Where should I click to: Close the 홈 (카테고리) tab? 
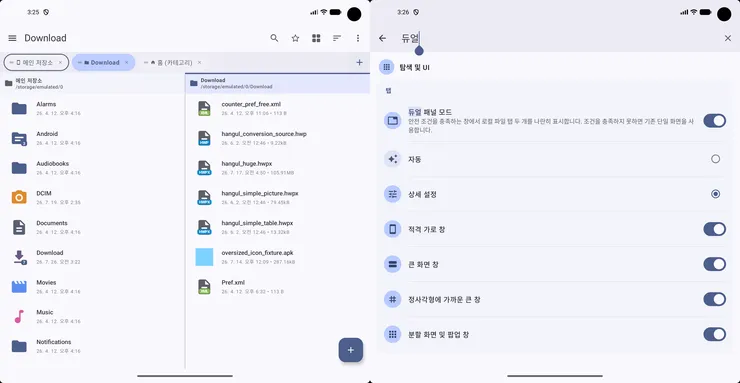pos(199,62)
